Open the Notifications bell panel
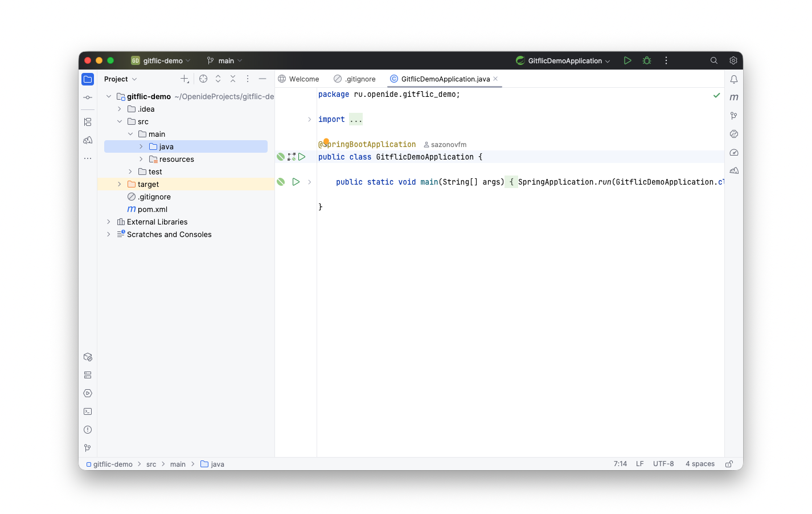The height and width of the screenshot is (514, 812). click(x=734, y=79)
